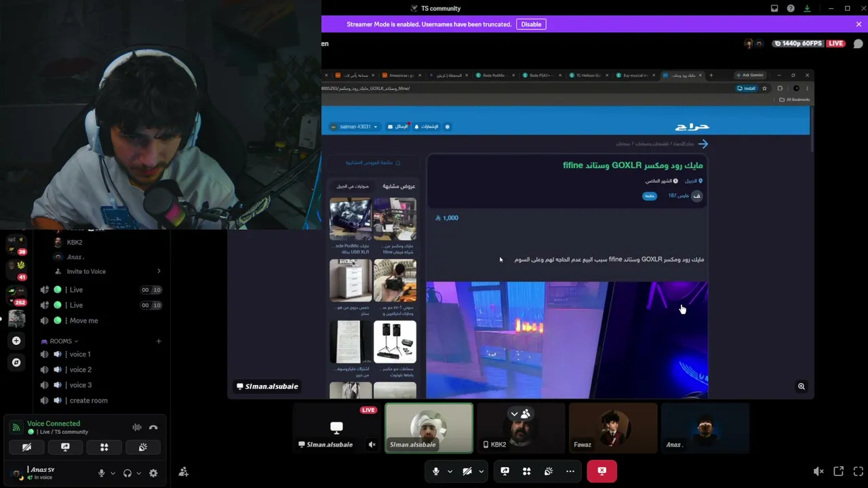Open soundboard from the call control bar

pos(548,471)
